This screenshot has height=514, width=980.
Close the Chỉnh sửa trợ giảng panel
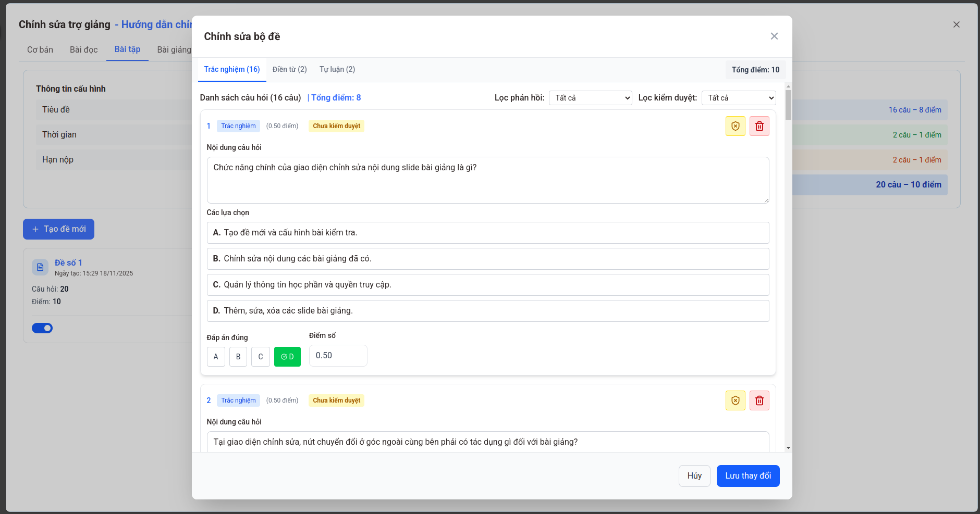[x=956, y=24]
